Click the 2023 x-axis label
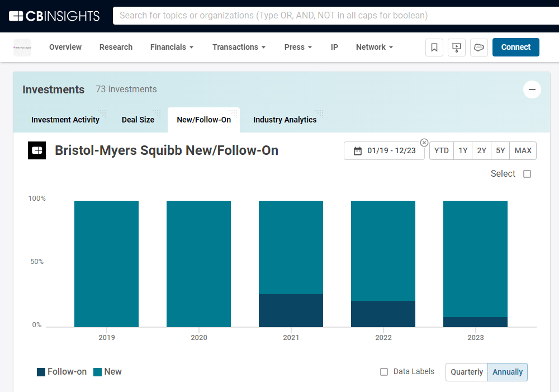The height and width of the screenshot is (392, 559). pyautogui.click(x=476, y=337)
